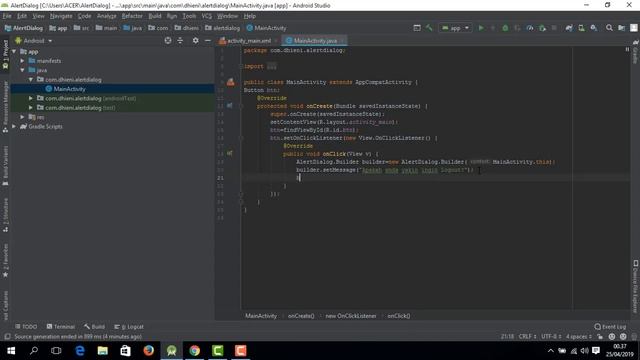Open Windows Start menu

11,351
